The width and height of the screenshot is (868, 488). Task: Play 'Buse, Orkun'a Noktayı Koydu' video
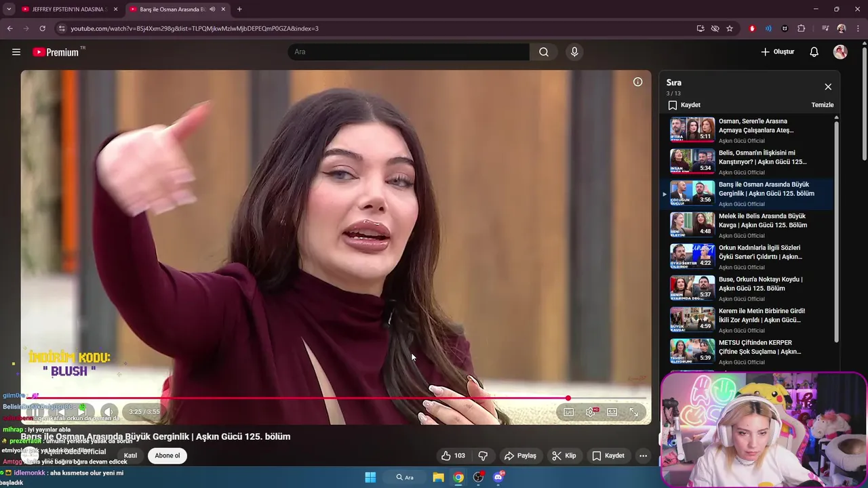click(747, 288)
